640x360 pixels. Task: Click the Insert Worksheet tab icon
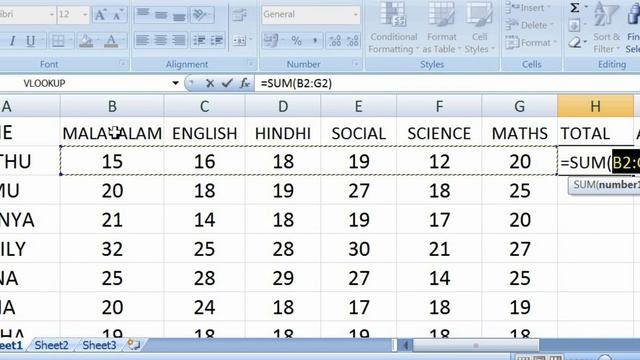click(x=133, y=345)
